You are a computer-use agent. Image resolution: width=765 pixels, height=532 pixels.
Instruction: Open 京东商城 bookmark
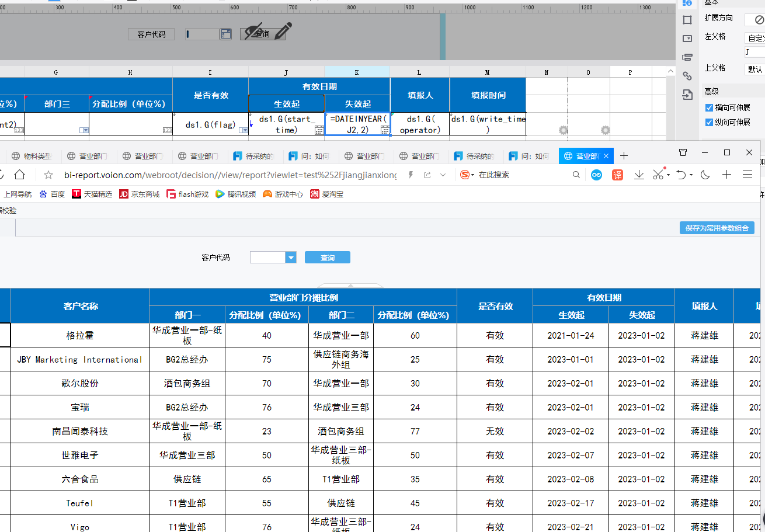tap(139, 194)
